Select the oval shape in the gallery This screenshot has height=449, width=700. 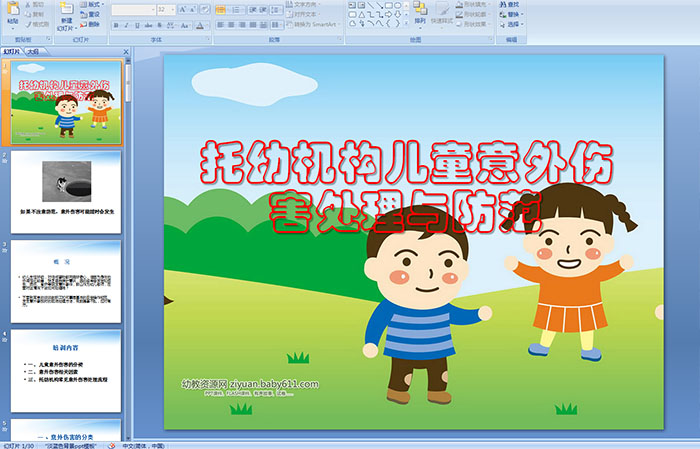click(x=397, y=5)
